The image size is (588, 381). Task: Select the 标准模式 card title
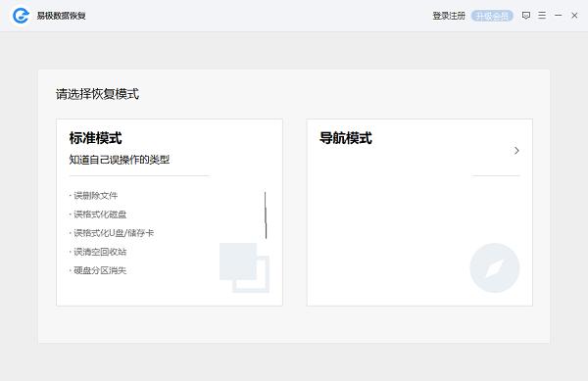coord(96,138)
